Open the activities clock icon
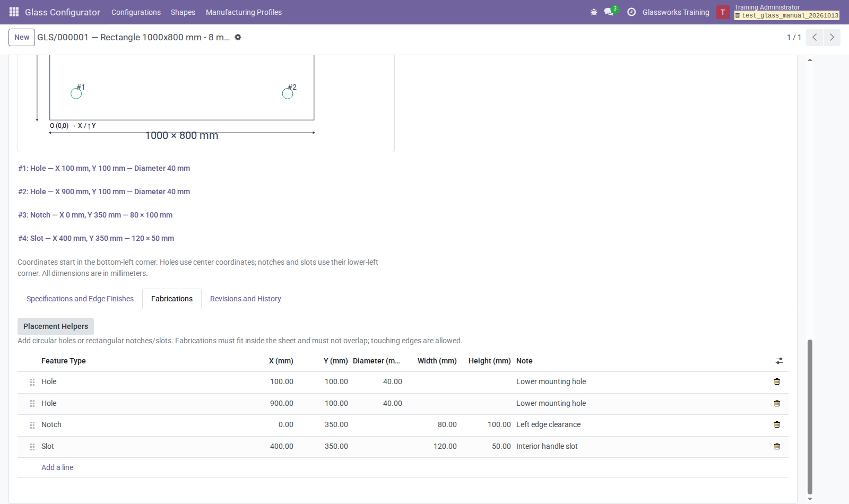The height and width of the screenshot is (504, 849). point(631,12)
